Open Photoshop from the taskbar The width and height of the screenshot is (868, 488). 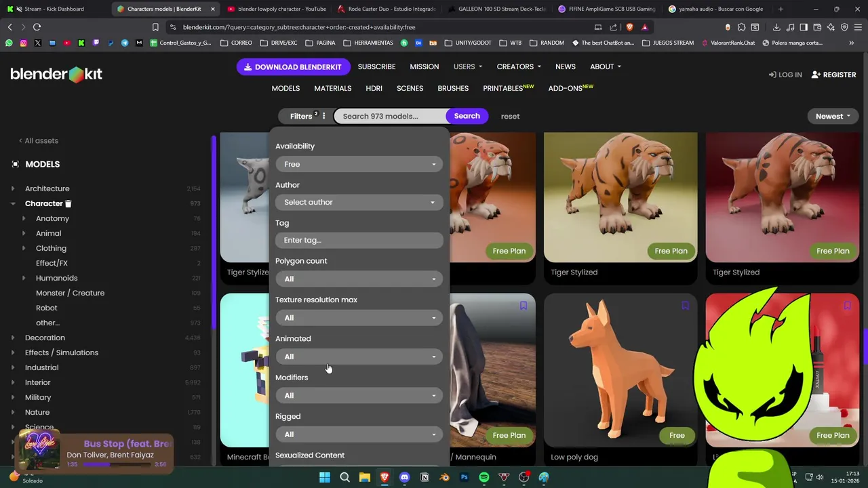click(464, 477)
